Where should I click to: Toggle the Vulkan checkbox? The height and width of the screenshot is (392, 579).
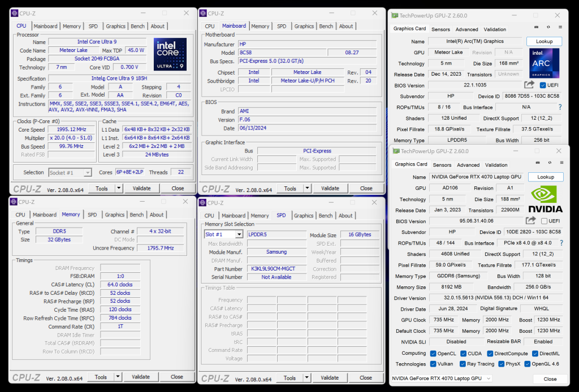(x=433, y=364)
